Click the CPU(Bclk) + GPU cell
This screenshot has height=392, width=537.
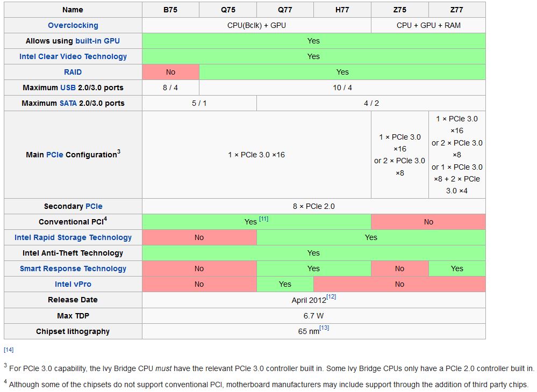click(256, 25)
